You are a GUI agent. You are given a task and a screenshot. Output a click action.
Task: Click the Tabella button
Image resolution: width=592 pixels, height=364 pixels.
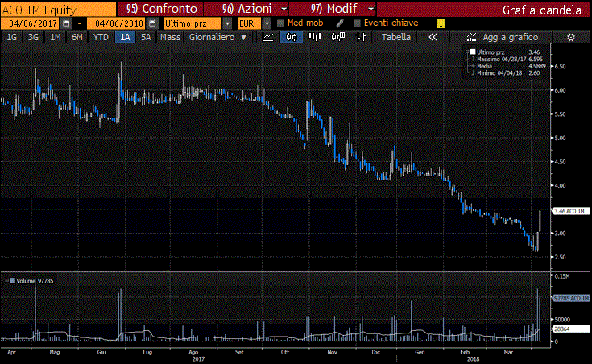click(x=395, y=37)
